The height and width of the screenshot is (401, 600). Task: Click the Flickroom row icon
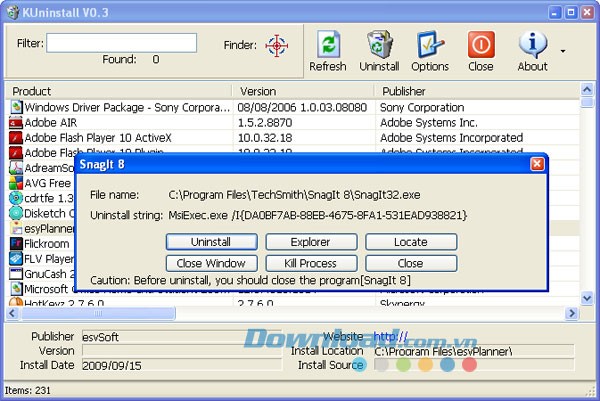coord(16,244)
